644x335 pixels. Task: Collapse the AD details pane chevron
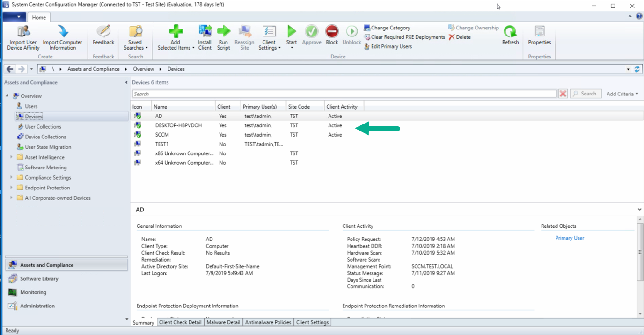coord(640,210)
